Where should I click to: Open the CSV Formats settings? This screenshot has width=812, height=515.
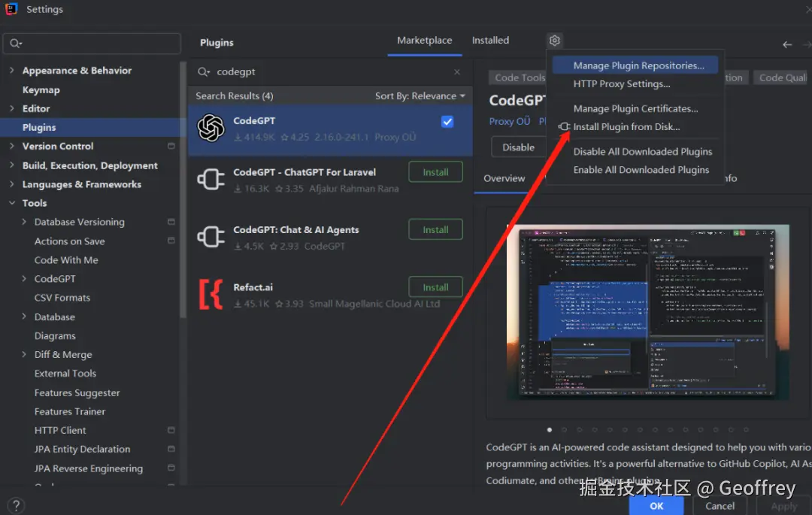coord(62,298)
